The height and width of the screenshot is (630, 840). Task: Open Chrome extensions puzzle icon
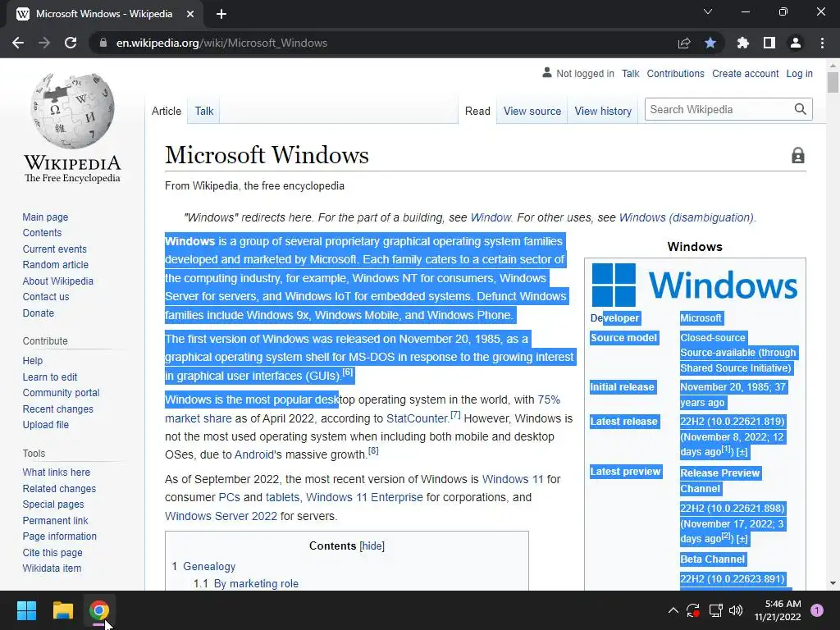(743, 43)
